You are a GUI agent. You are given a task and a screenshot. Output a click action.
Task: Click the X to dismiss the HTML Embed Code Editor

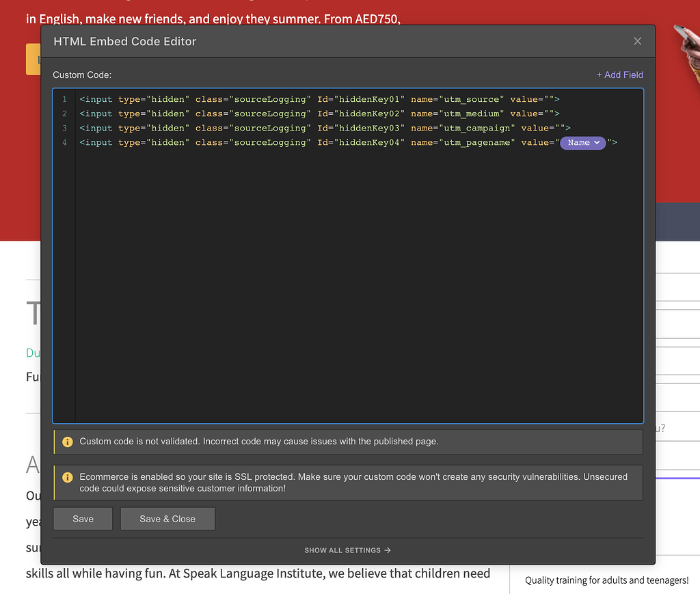637,41
